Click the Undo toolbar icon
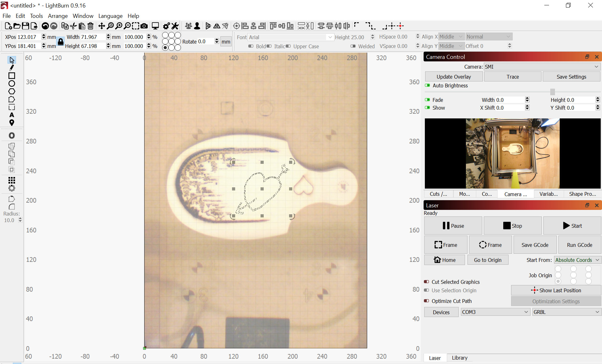Viewport: 602px width, 364px height. pyautogui.click(x=45, y=26)
